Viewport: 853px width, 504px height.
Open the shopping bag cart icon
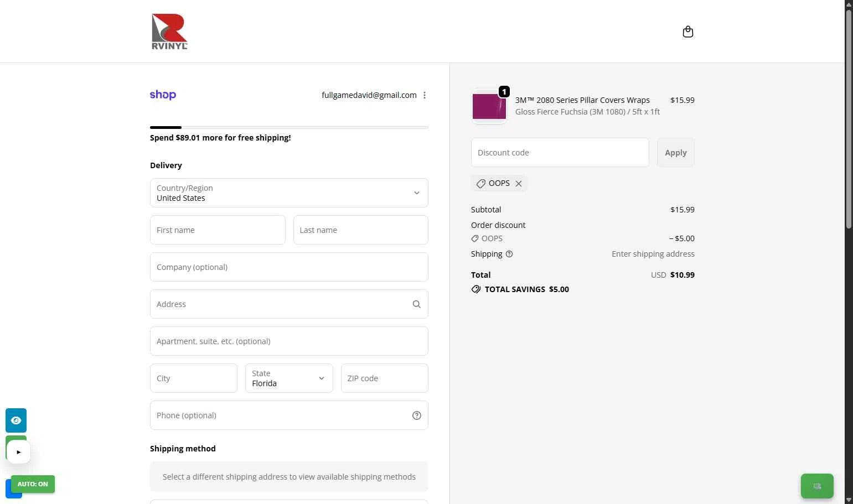click(x=688, y=32)
